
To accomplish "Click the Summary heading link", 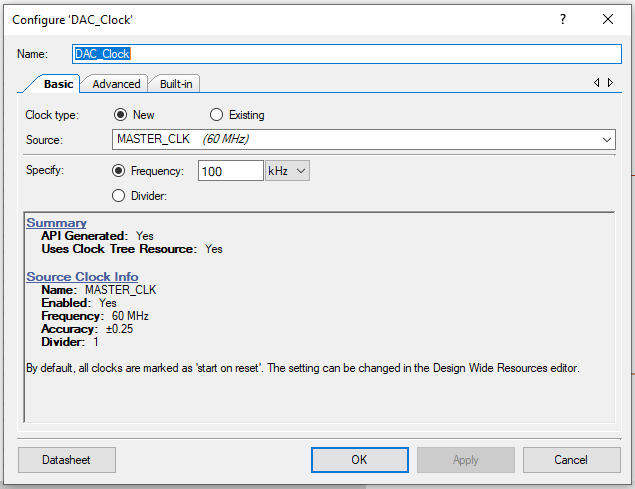I will 56,223.
